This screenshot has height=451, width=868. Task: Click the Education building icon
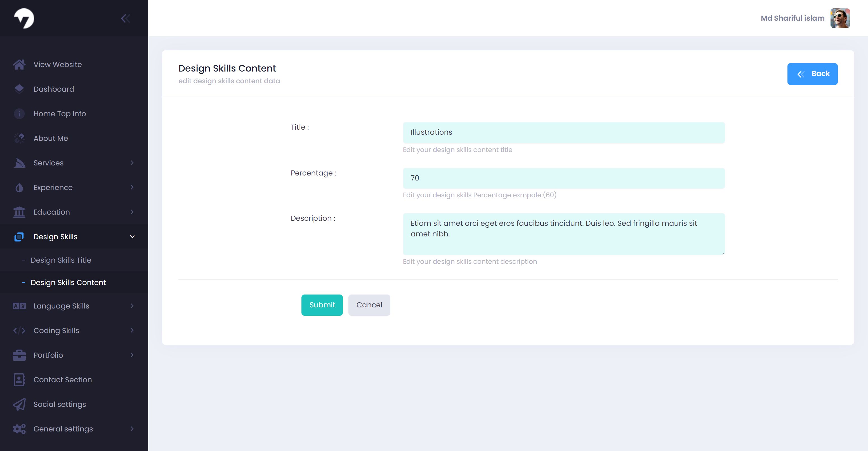click(19, 212)
